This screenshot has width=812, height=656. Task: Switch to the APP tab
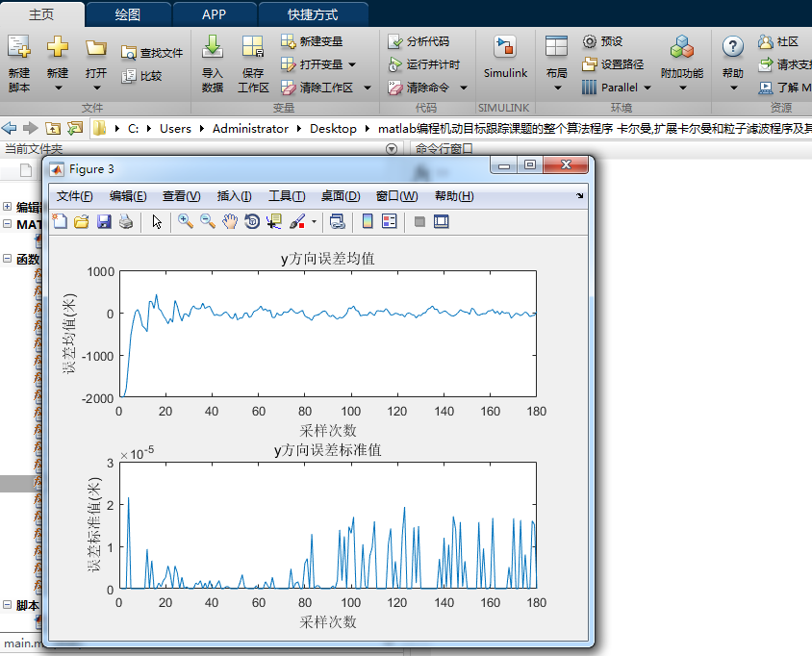(214, 14)
